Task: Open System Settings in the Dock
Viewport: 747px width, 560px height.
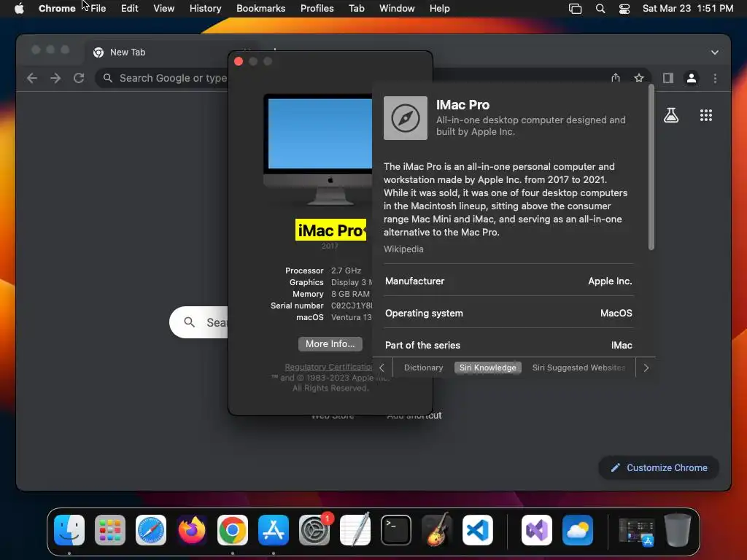Action: [x=314, y=530]
